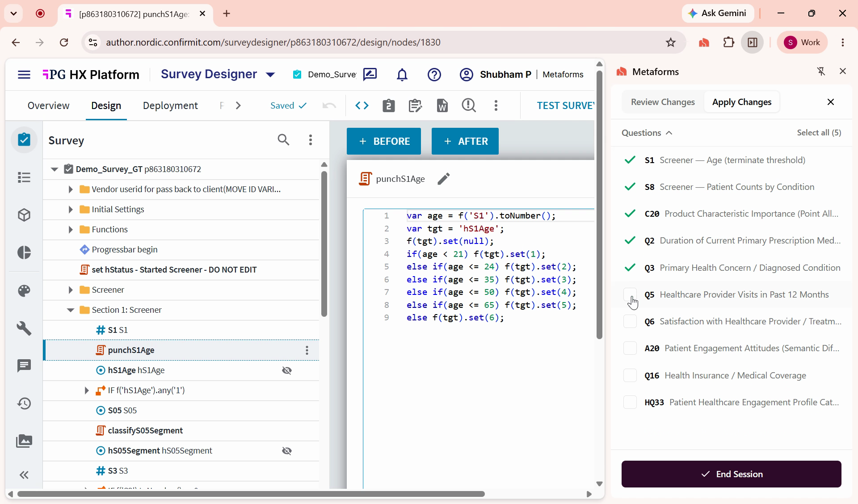
Task: Export survey to Word document icon
Action: [x=442, y=105]
